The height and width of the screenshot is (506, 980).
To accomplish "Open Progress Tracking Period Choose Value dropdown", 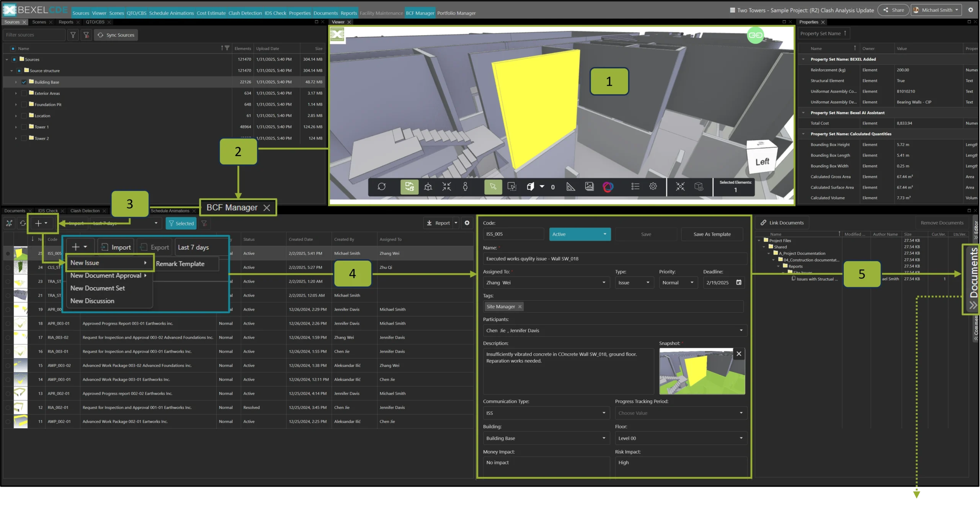I will 681,413.
